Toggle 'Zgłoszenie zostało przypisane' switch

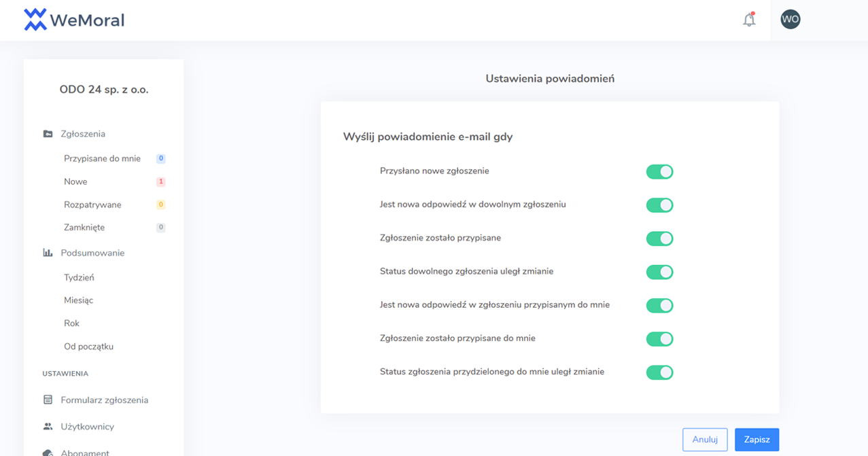point(659,239)
